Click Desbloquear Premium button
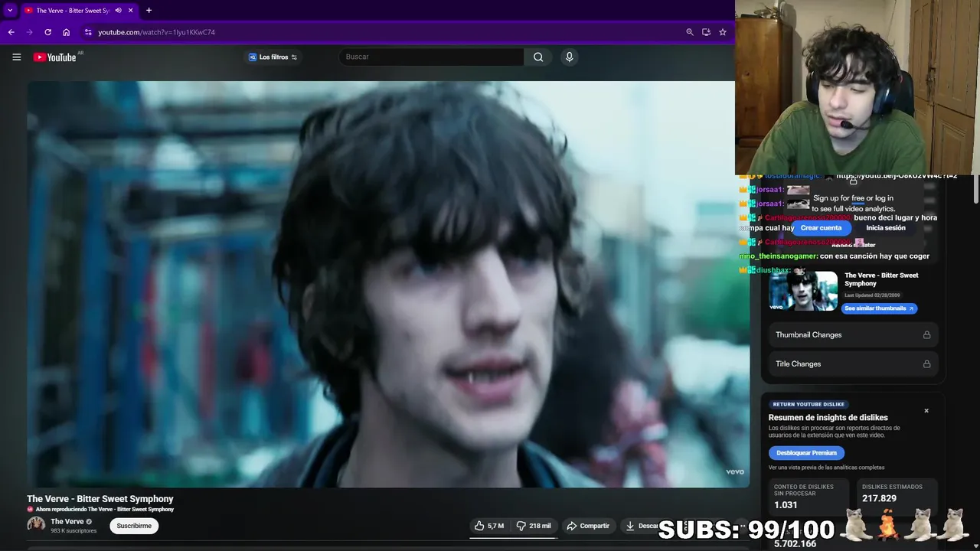 [x=806, y=452]
